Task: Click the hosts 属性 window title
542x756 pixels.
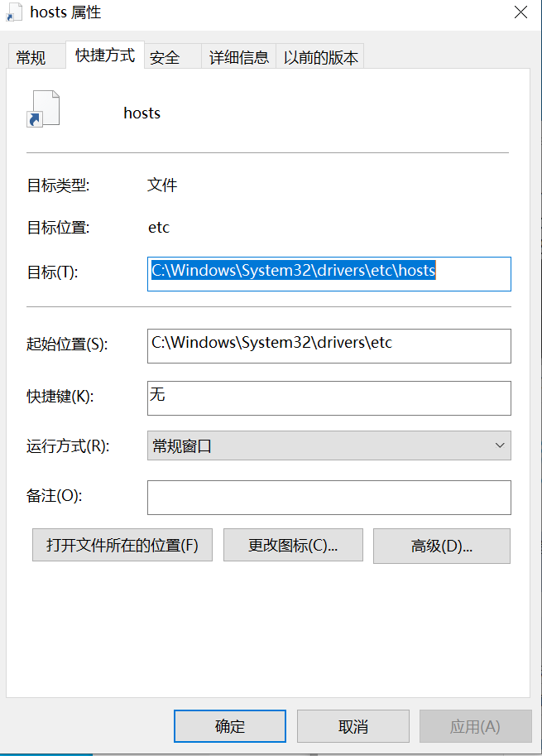Action: click(65, 12)
